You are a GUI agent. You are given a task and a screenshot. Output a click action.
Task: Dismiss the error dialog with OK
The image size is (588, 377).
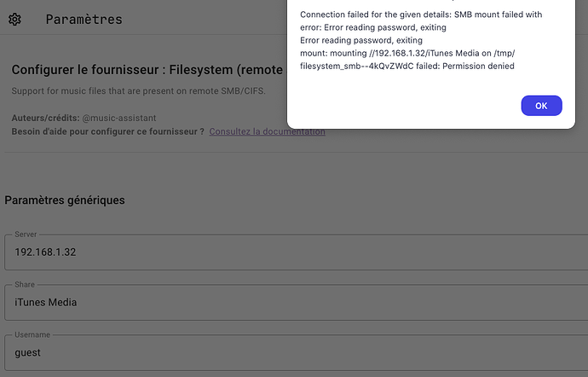click(541, 106)
